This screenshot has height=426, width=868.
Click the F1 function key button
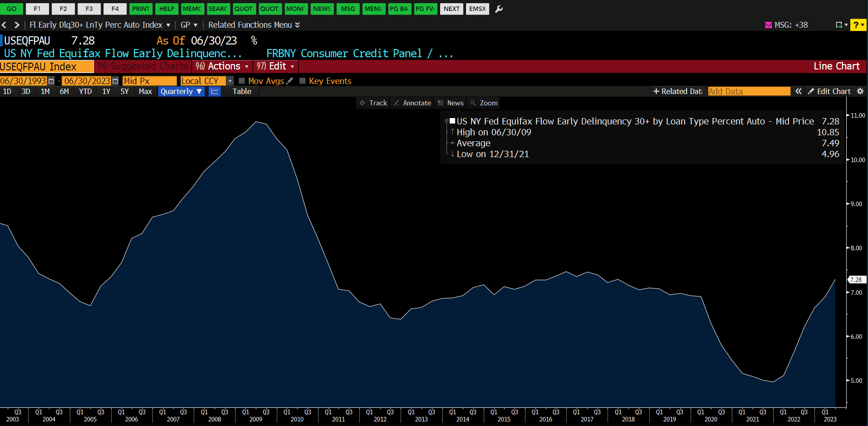(x=37, y=9)
